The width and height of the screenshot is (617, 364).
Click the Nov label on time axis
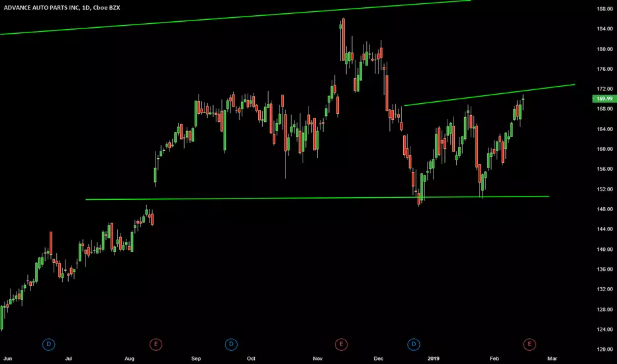318,359
